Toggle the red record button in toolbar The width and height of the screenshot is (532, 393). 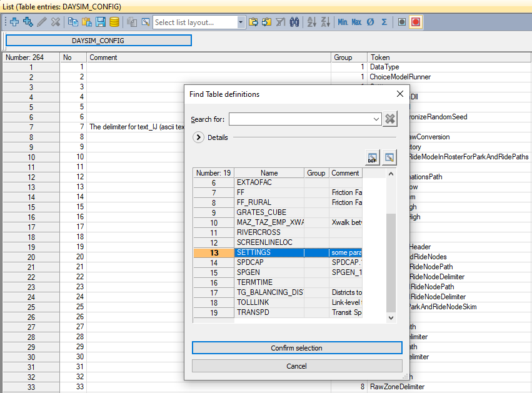pos(416,22)
